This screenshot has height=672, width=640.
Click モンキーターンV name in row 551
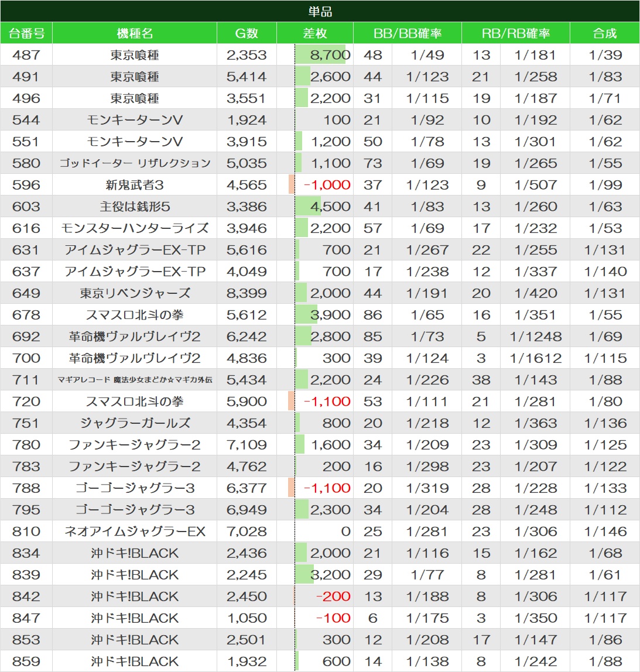coord(135,142)
